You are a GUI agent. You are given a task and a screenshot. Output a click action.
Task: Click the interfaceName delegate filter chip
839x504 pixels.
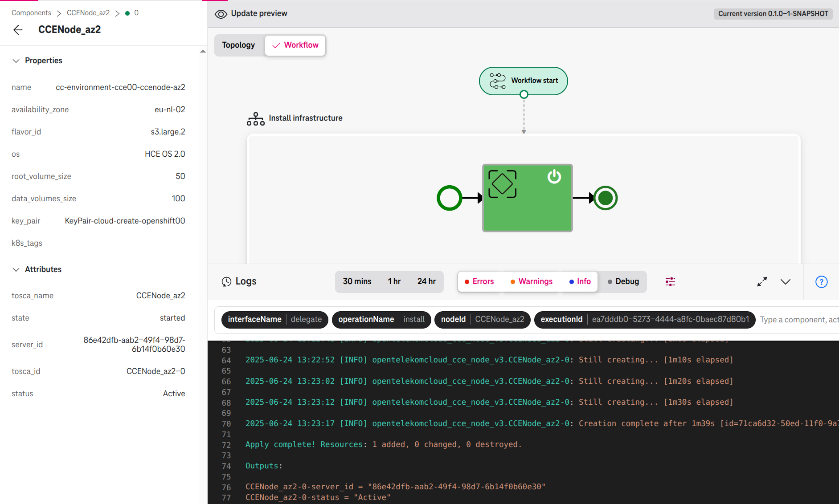click(x=274, y=319)
